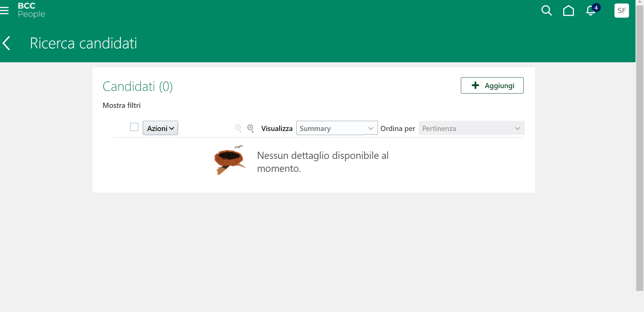Screen dimensions: 644x312
Task: Open the Azioni dropdown
Action: point(160,128)
